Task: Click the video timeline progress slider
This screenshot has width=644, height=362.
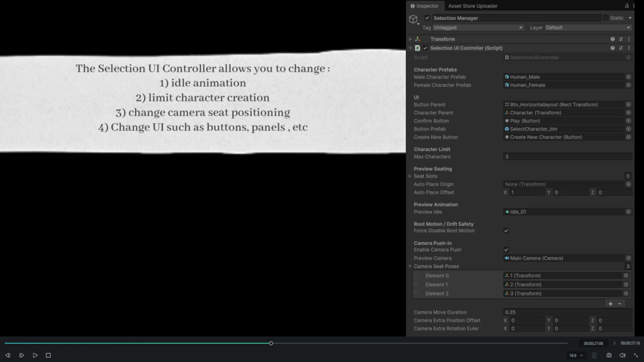Action: coord(271,343)
